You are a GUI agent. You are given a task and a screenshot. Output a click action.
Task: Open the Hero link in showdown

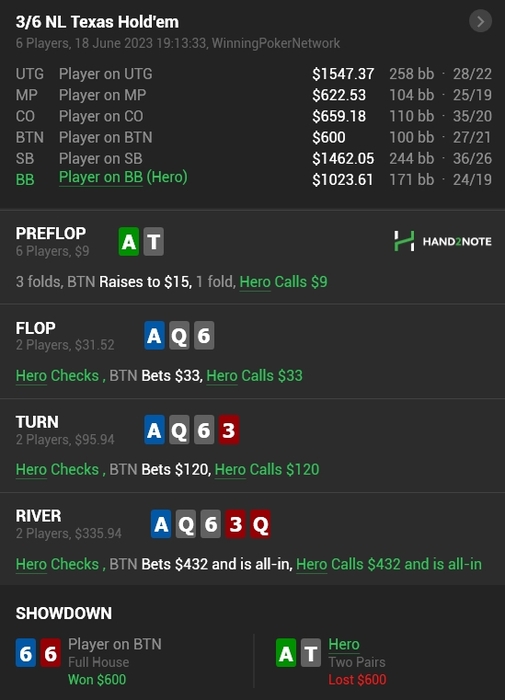coord(344,644)
